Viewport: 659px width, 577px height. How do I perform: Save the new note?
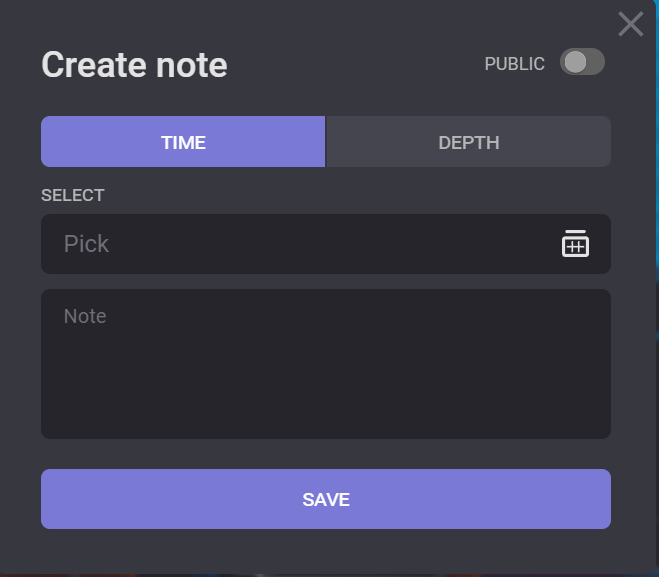tap(325, 499)
